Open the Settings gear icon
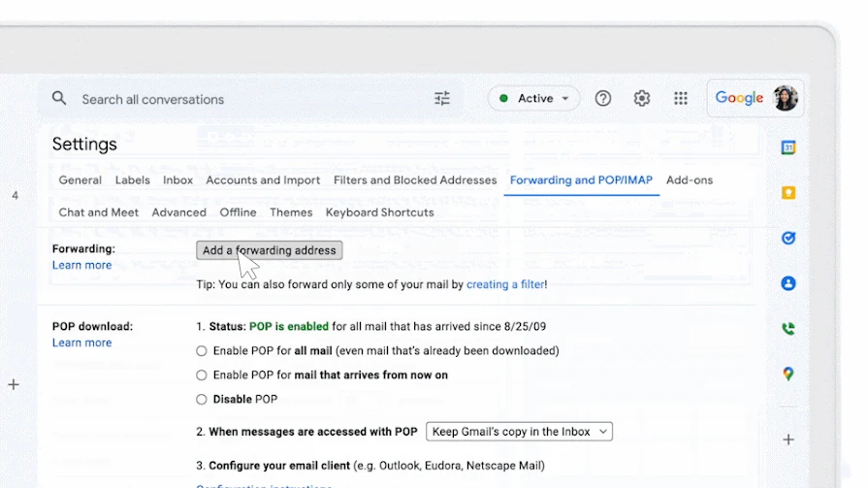This screenshot has width=868, height=488. pos(642,99)
